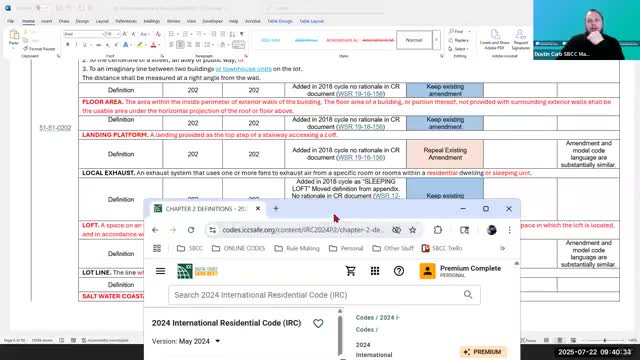Click the IRC search field
This screenshot has width=640, height=360.
coord(324,295)
